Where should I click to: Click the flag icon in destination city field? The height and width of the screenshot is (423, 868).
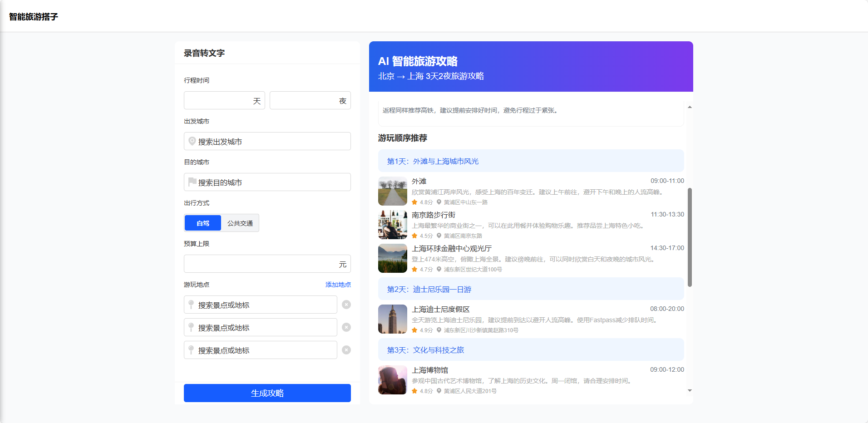pos(192,182)
